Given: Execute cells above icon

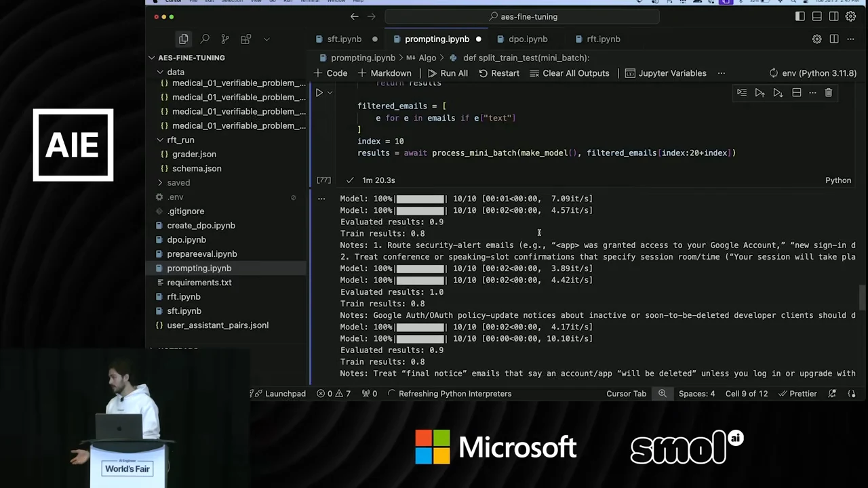Looking at the screenshot, I should (x=759, y=93).
